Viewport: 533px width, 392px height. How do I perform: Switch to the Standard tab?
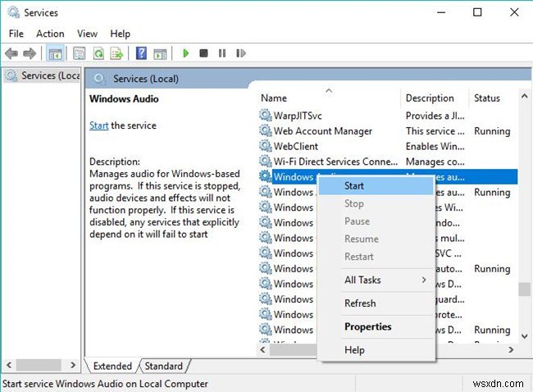164,366
